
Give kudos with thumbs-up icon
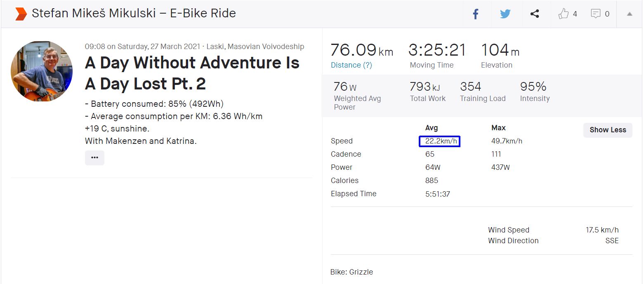pyautogui.click(x=563, y=14)
